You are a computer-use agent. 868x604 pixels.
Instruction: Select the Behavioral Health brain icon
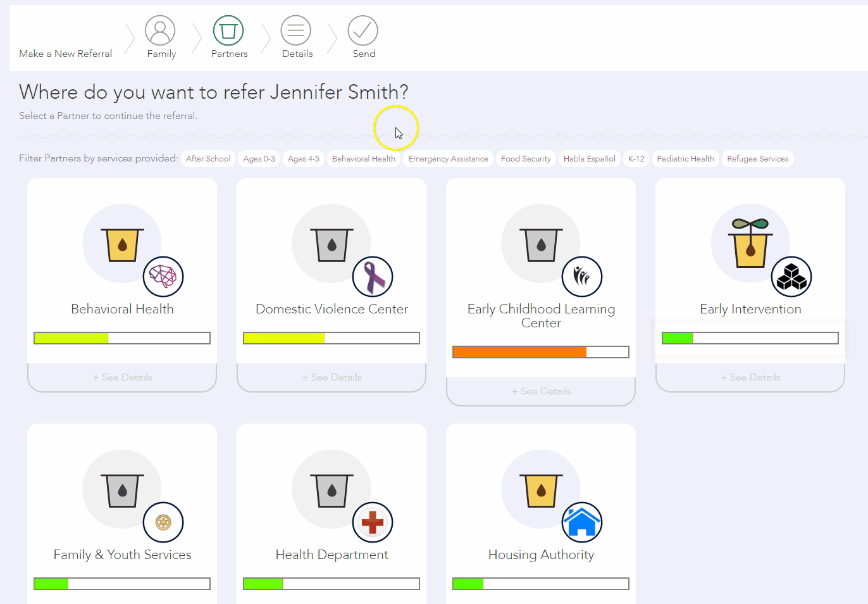(x=163, y=277)
